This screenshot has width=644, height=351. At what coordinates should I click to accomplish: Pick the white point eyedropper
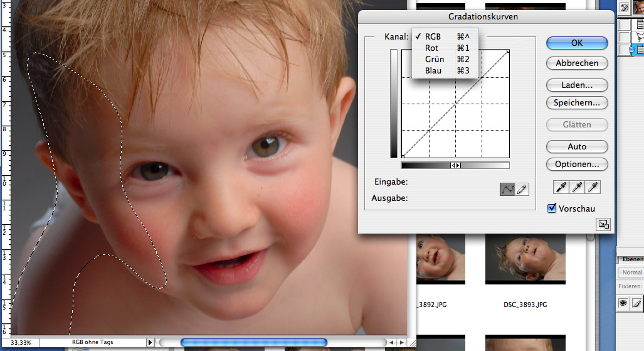[592, 186]
